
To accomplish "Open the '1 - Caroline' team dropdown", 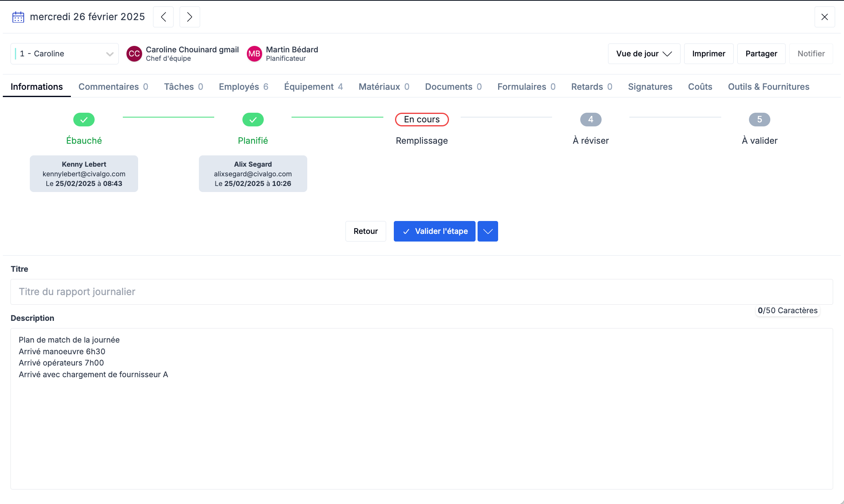I will tap(64, 54).
